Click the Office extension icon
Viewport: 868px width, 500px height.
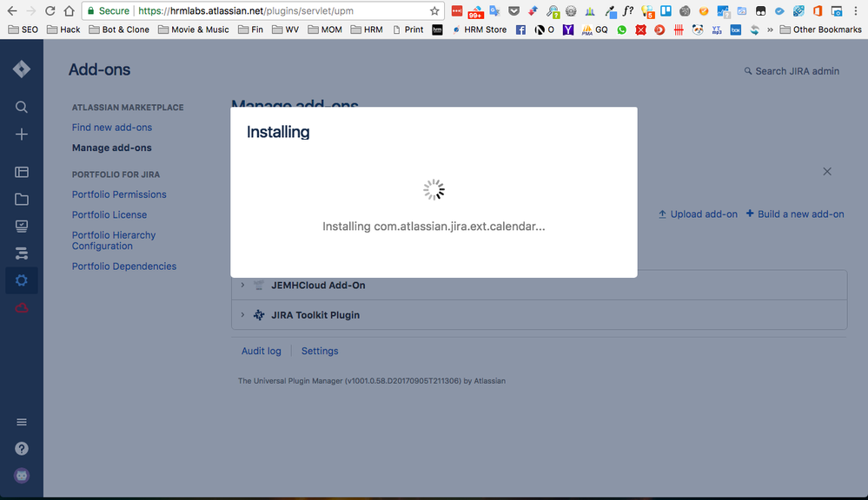point(817,10)
